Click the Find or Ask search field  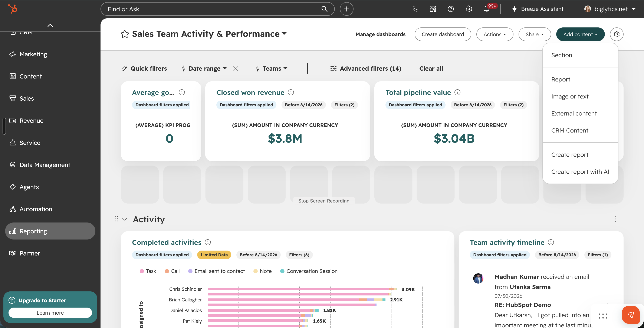click(x=217, y=9)
